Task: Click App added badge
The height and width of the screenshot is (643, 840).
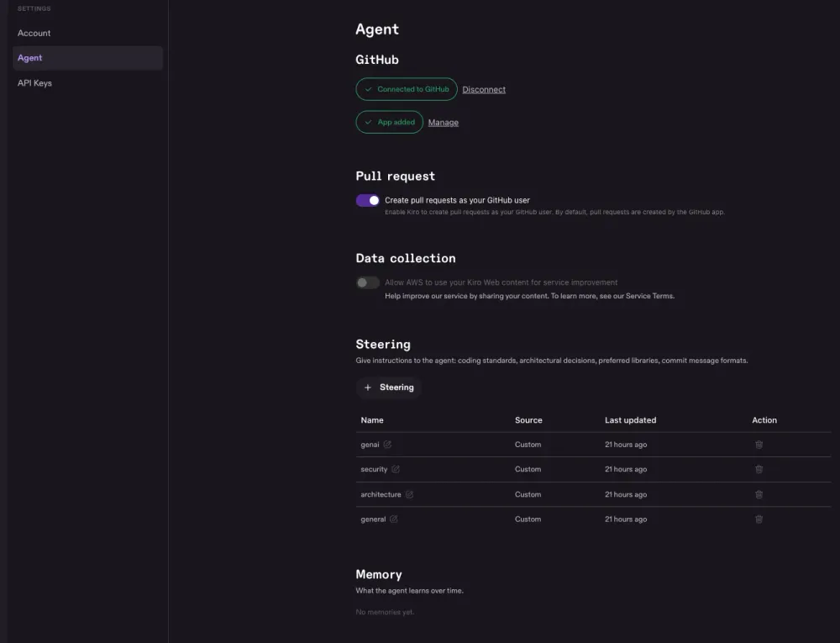Action: click(390, 122)
